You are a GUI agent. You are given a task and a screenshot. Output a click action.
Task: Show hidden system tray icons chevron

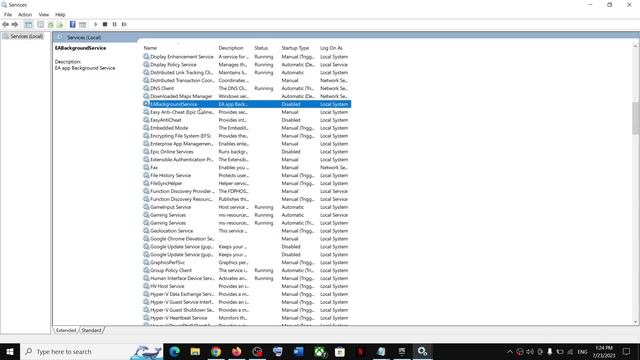tap(510, 351)
